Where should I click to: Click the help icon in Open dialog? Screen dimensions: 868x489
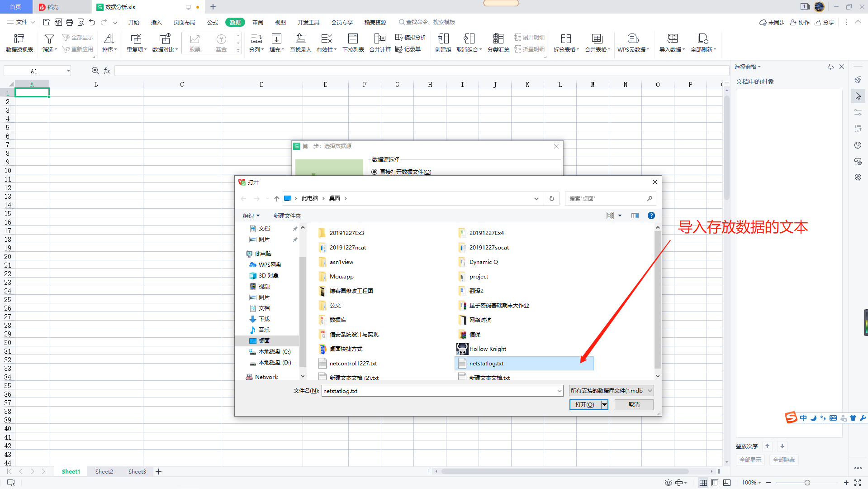[651, 216]
